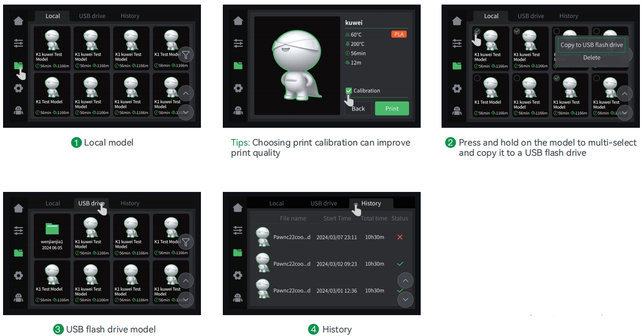644x336 pixels.
Task: Open tune sliders icon on the History screen
Action: (238, 230)
